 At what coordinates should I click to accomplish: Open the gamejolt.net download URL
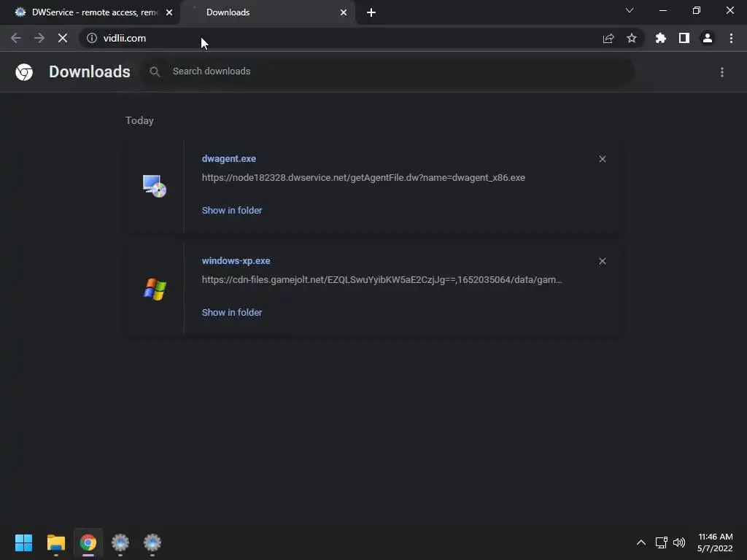pyautogui.click(x=382, y=279)
